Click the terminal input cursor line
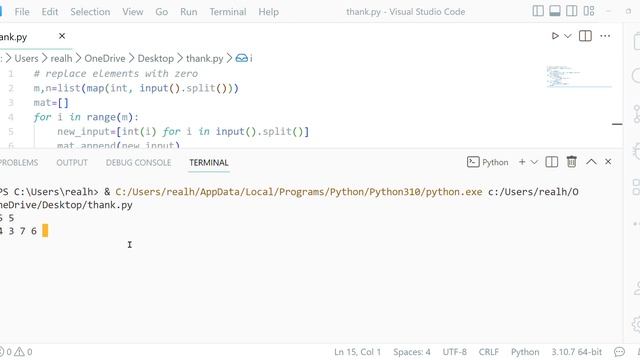 [x=24, y=231]
